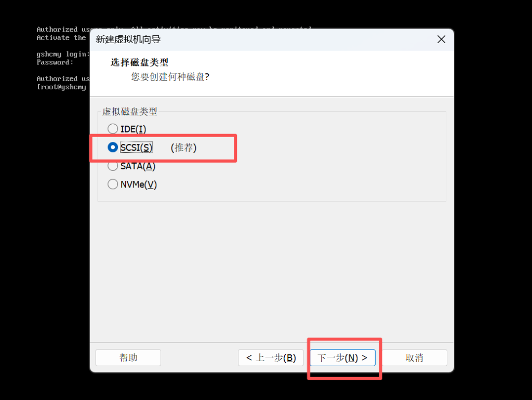Click the 新建虚拟机向导 title bar text

[128, 39]
